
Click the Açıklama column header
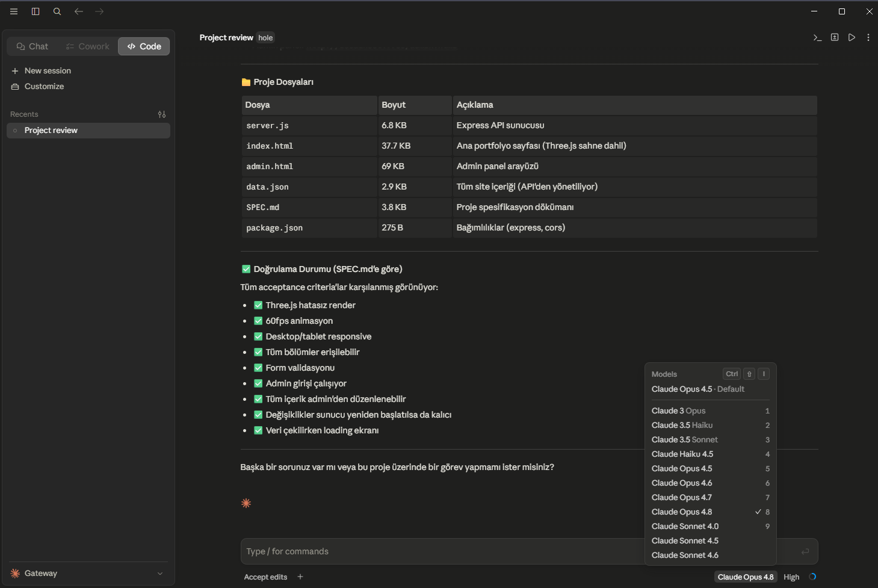tap(635, 105)
